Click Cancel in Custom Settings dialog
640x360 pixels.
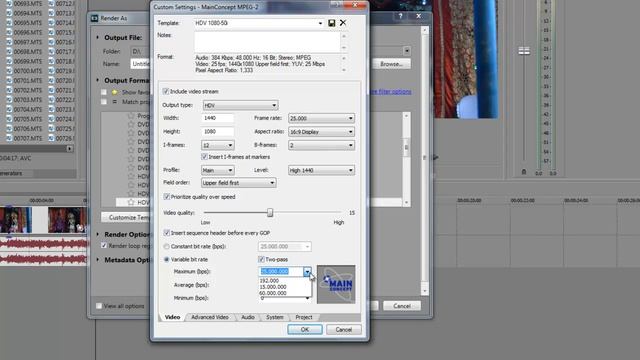344,329
